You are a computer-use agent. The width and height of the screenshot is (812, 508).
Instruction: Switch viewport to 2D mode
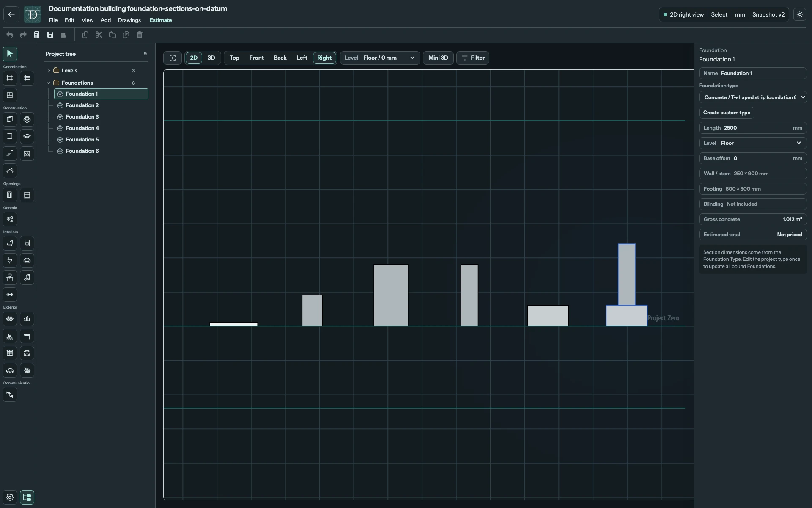pos(194,58)
